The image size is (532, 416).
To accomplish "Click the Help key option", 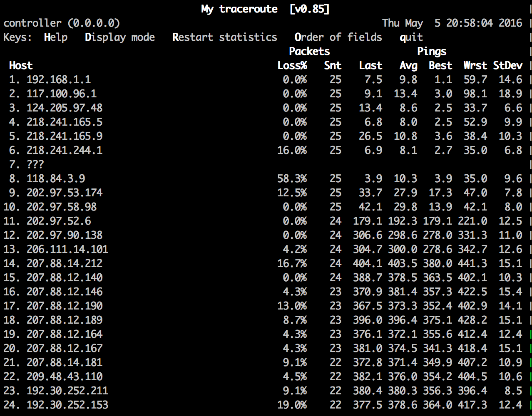I will click(55, 37).
